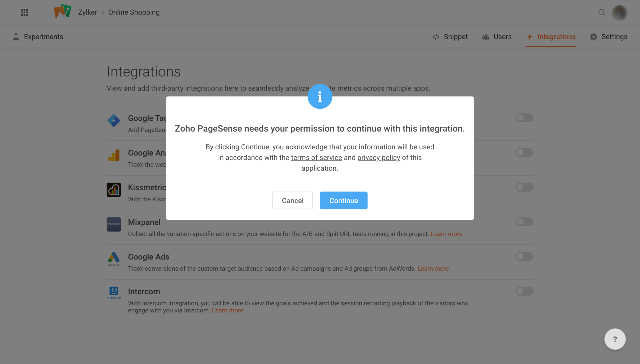Click the Intercom logo icon
The width and height of the screenshot is (640, 364).
click(114, 293)
